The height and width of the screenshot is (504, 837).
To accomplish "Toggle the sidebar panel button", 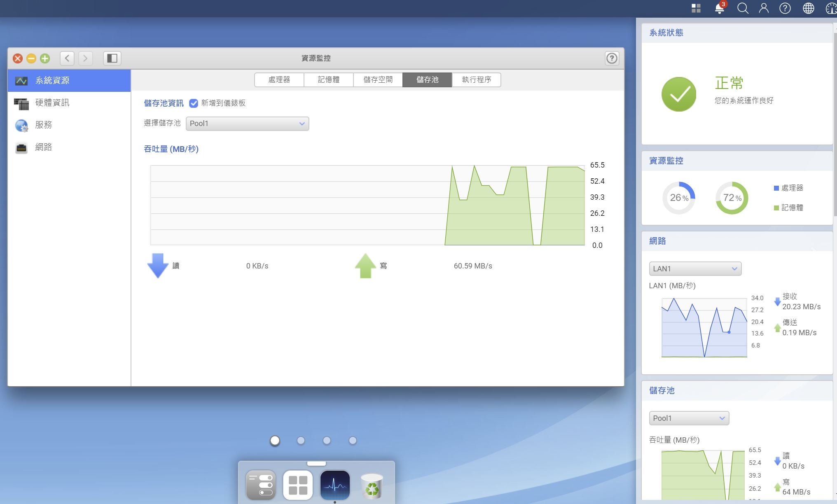I will pyautogui.click(x=112, y=58).
